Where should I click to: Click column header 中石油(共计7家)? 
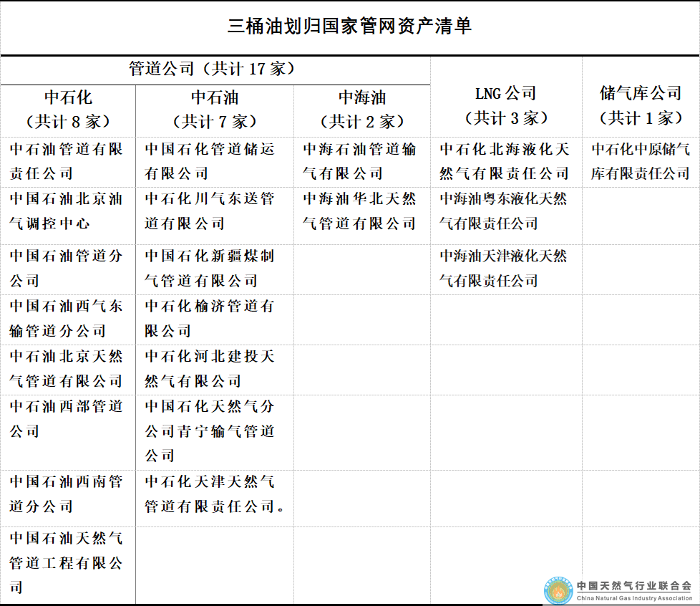pos(215,110)
